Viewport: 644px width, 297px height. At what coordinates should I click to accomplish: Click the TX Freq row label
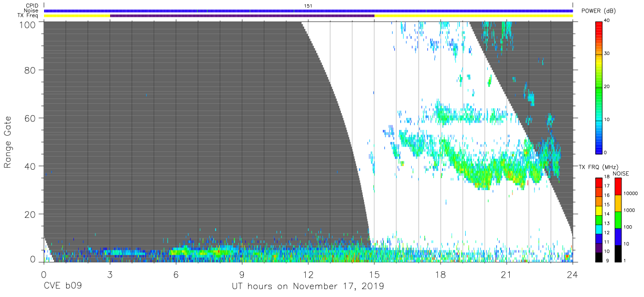point(28,16)
